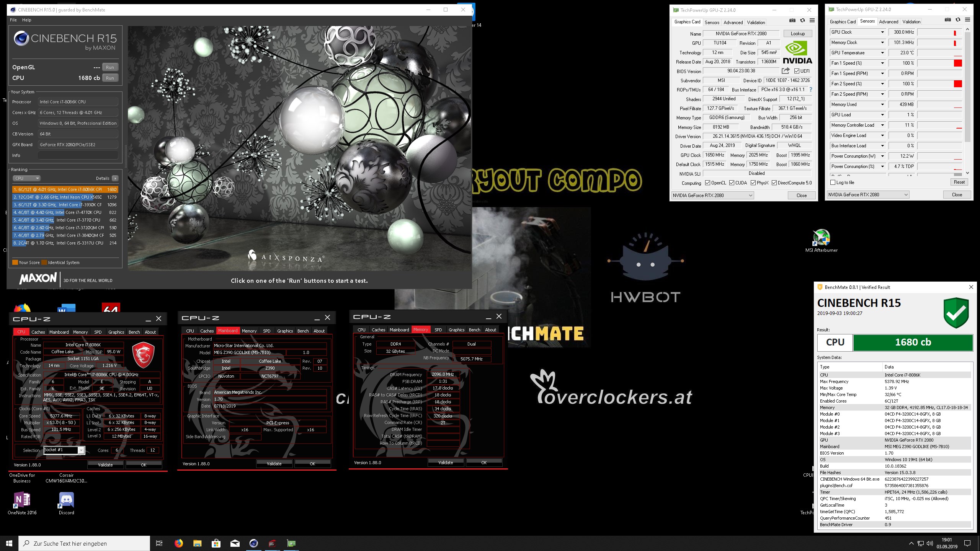This screenshot has height=551, width=980.
Task: Select OneNote 2016 desktop icon
Action: click(22, 503)
